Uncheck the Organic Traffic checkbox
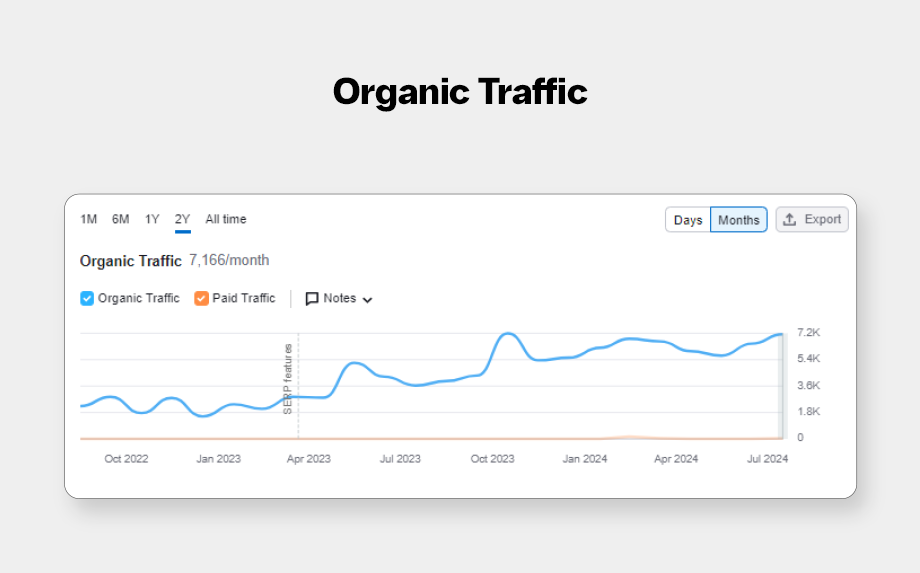920x573 pixels. point(87,298)
